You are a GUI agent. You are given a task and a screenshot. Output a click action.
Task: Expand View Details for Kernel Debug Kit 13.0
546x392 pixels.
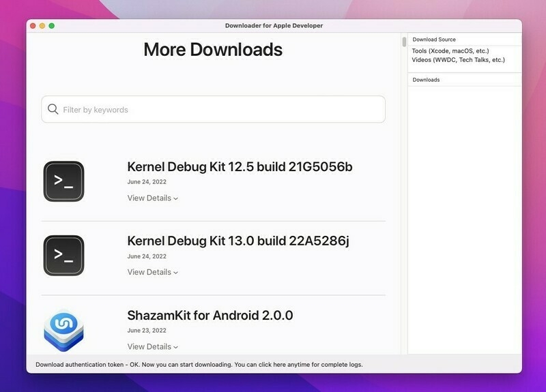pyautogui.click(x=152, y=272)
